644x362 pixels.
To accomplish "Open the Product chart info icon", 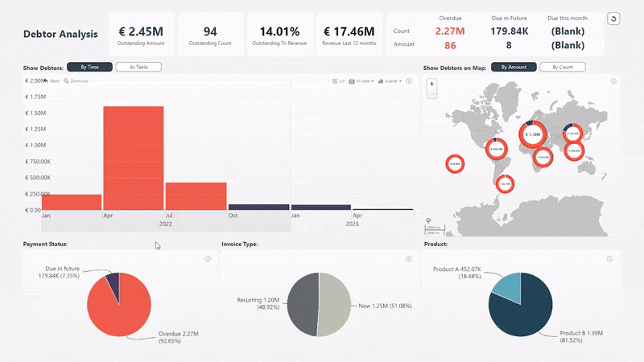I will click(613, 258).
